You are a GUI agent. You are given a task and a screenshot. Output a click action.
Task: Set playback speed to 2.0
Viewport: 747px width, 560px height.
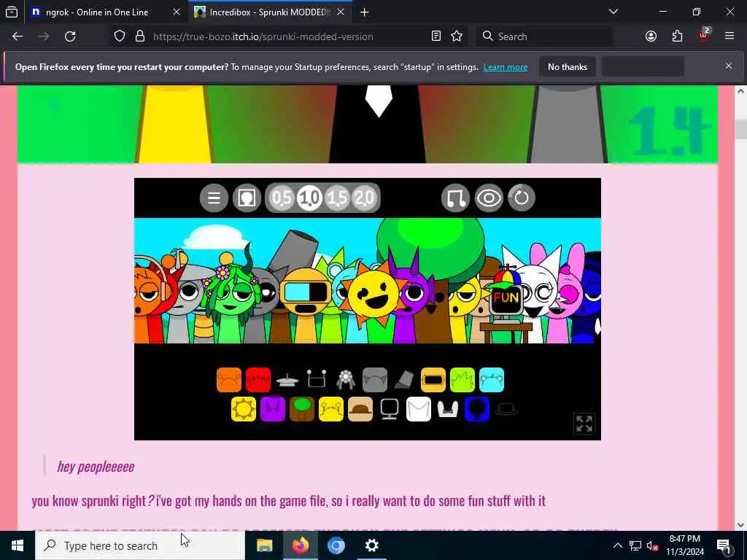point(365,198)
